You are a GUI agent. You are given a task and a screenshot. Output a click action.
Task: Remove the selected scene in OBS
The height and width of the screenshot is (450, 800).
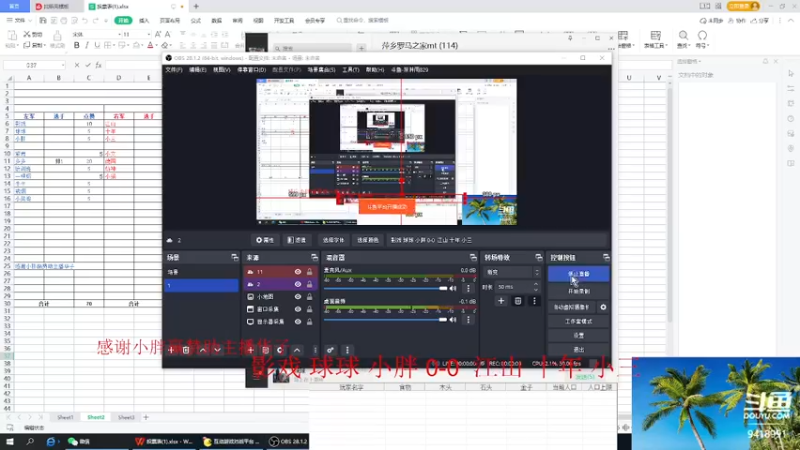click(x=186, y=350)
